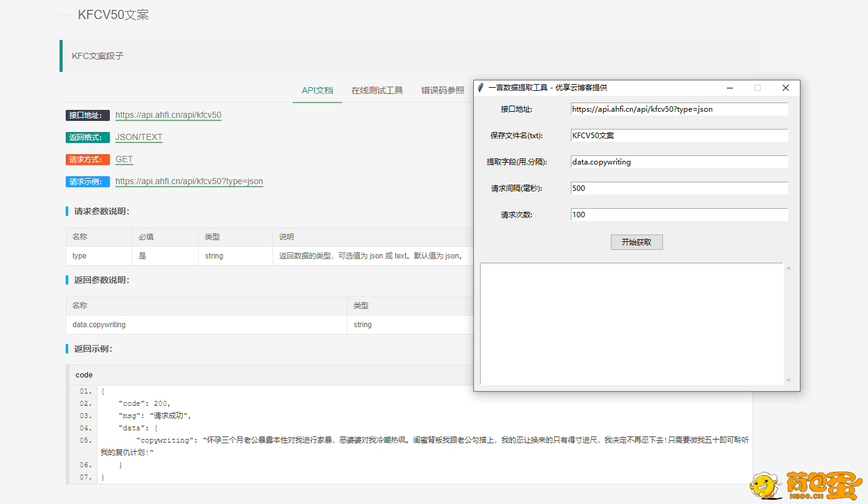Click the JSON/TEXT return format link
868x504 pixels.
pyautogui.click(x=139, y=137)
